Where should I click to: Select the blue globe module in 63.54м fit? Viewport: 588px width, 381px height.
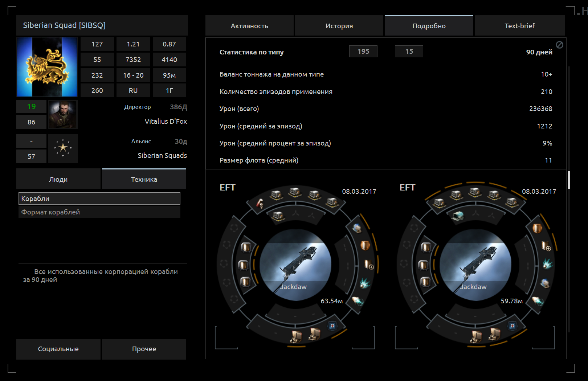click(x=357, y=228)
